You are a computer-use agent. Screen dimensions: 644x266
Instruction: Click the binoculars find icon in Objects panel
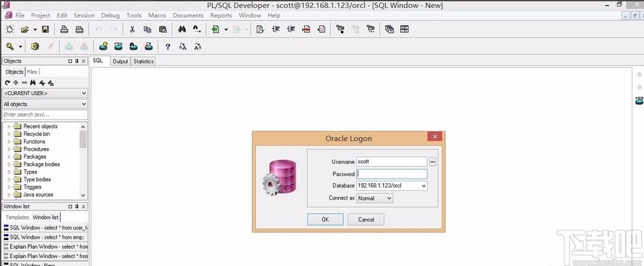(33, 83)
